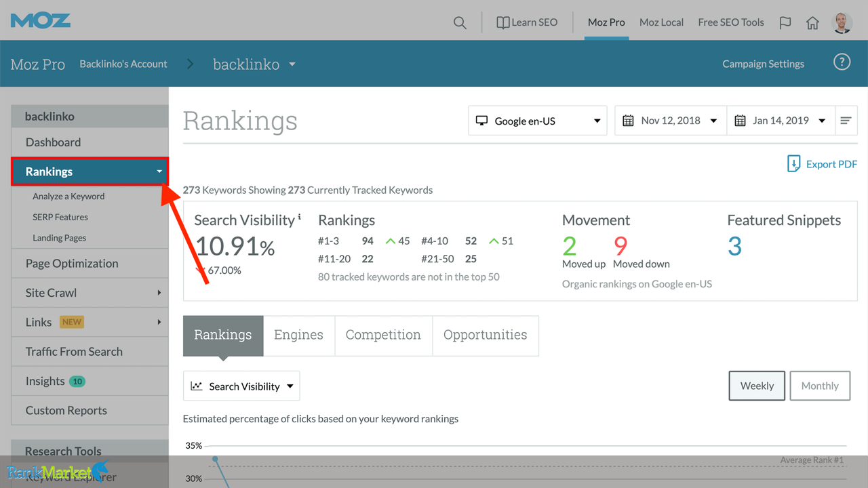Switch to Monthly view
This screenshot has width=868, height=488.
coord(820,386)
